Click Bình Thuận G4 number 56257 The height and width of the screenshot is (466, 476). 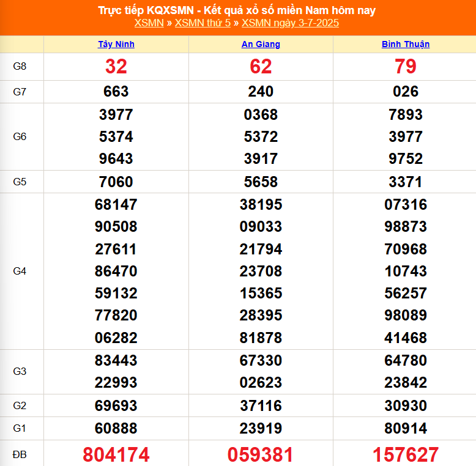(x=406, y=294)
